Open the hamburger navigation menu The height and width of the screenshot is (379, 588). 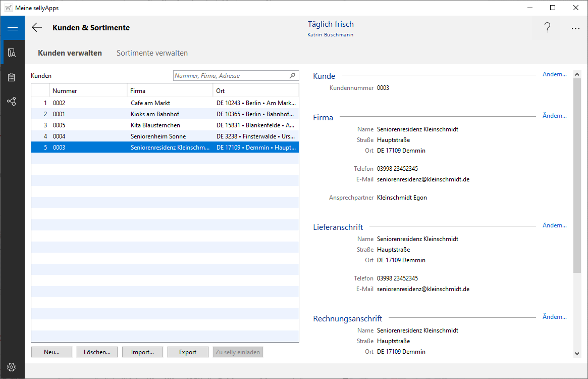click(x=12, y=28)
